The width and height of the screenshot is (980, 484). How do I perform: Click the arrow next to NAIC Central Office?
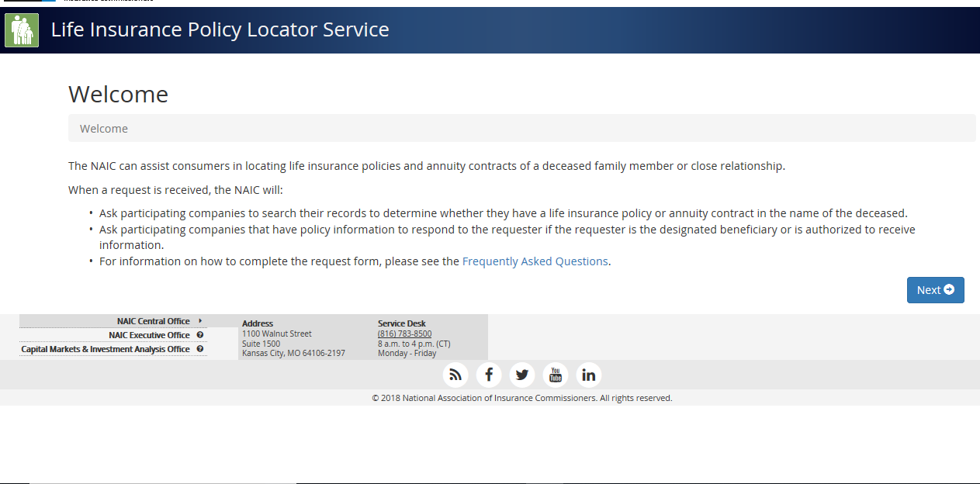coord(200,321)
